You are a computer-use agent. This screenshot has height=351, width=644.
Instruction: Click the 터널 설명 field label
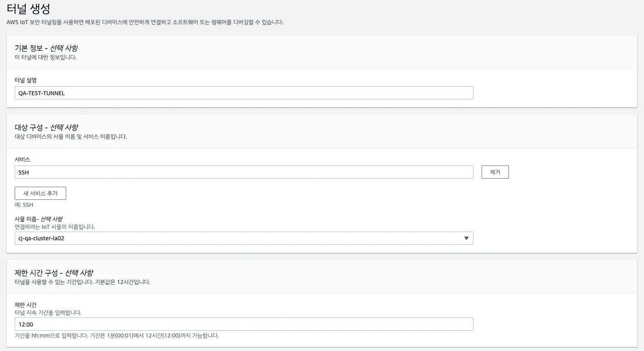click(x=26, y=80)
